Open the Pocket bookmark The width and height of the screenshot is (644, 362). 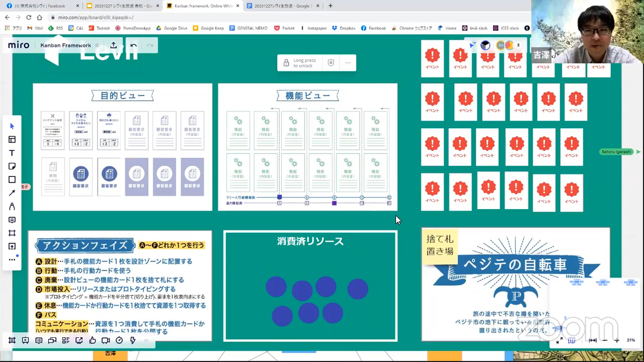click(284, 28)
